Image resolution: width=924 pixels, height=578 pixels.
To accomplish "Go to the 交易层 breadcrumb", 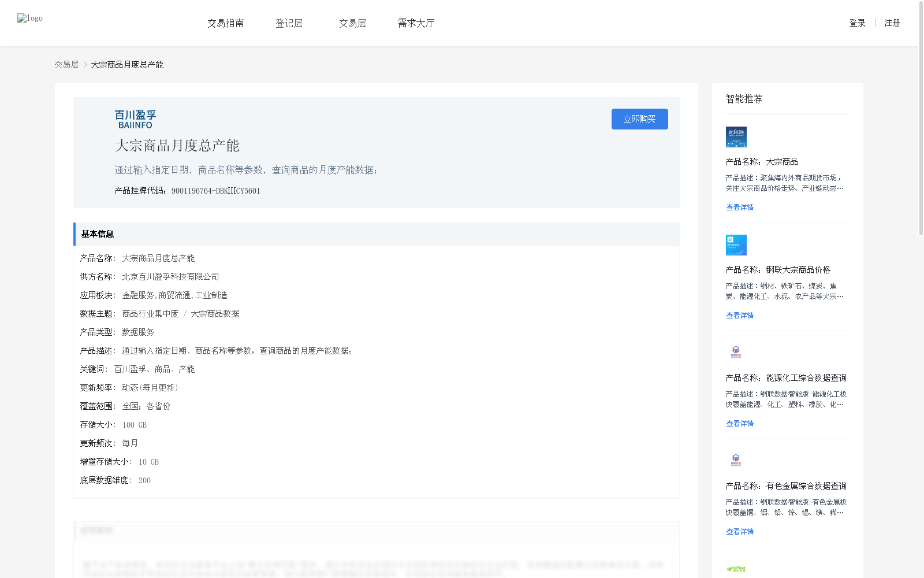I will (x=66, y=65).
